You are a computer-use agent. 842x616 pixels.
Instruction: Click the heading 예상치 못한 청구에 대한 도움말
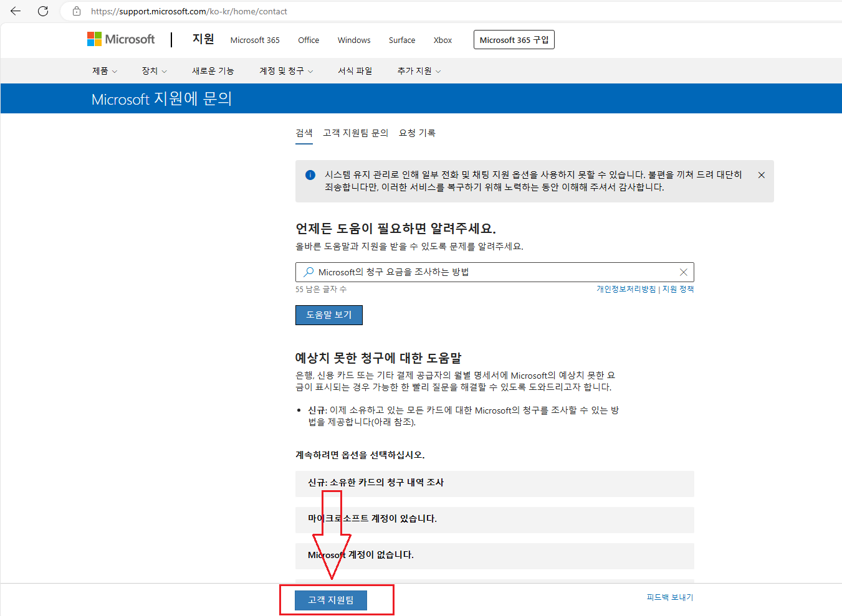[378, 358]
